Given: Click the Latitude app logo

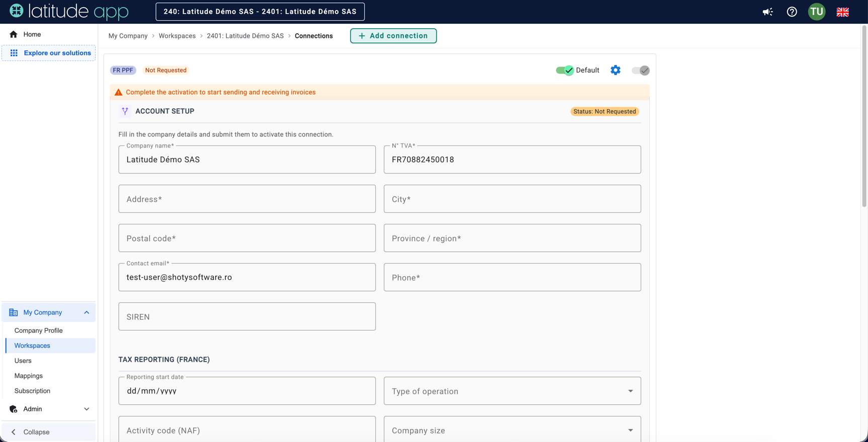Looking at the screenshot, I should [69, 11].
